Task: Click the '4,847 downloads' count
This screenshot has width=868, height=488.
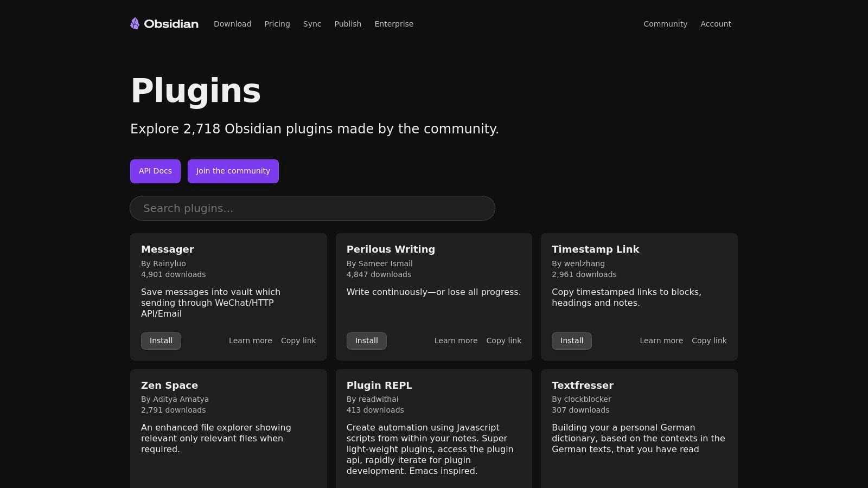Action: coord(379,274)
